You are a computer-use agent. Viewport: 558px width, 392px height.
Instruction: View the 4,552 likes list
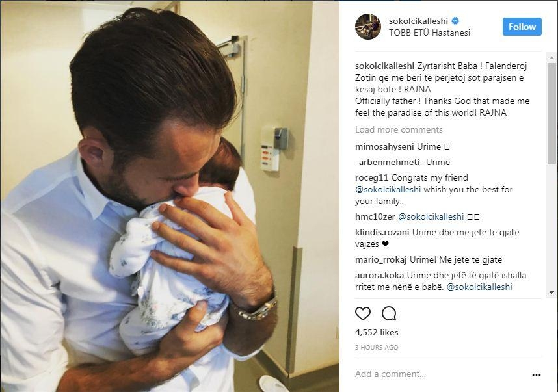[377, 332]
